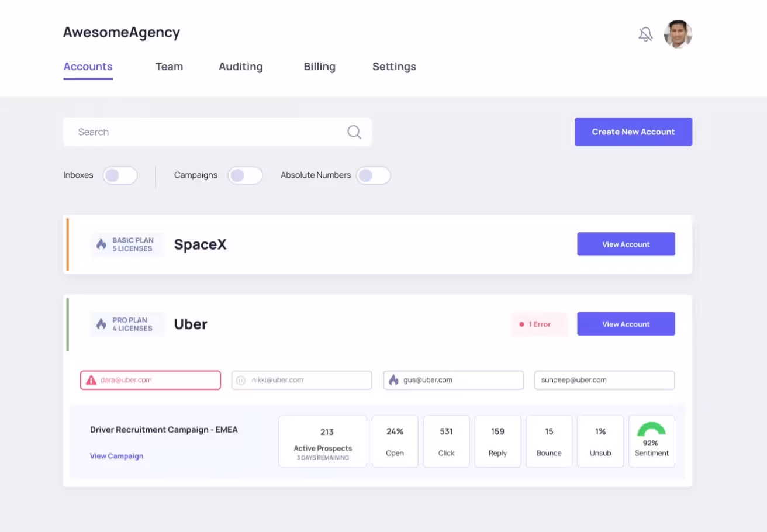Follow the View Campaign link
Screen dimensions: 767x532
(116, 456)
